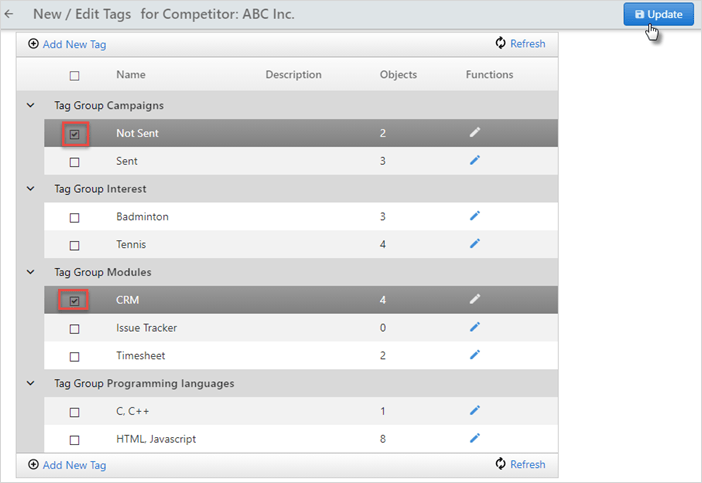Viewport: 702px width, 483px height.
Task: Click the bottom Add New Tag link
Action: click(74, 465)
